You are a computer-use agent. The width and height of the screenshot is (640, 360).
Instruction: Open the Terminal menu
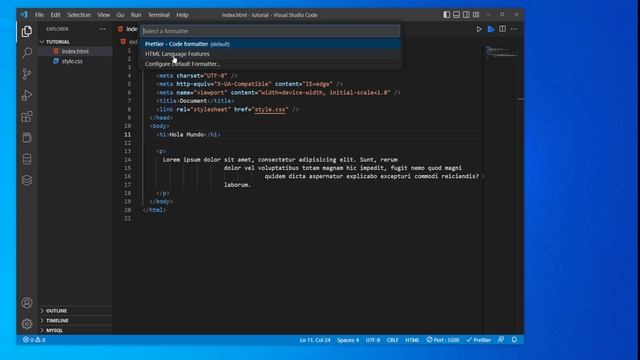point(159,15)
